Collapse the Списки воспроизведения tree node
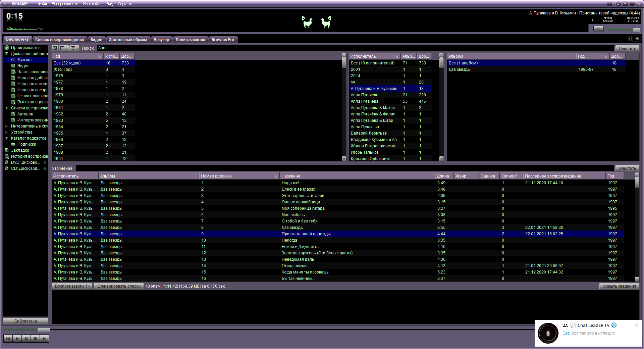The height and width of the screenshot is (349, 644). [6, 108]
